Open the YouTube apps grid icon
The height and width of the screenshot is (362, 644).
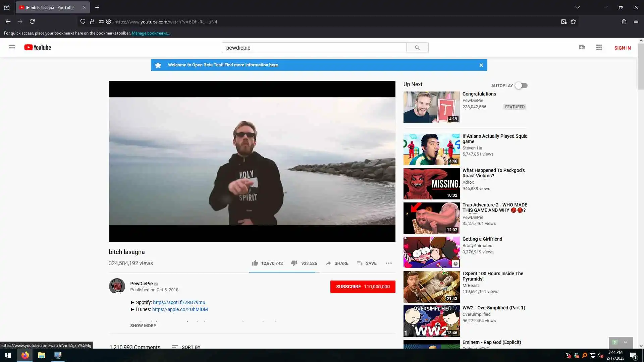pyautogui.click(x=599, y=48)
